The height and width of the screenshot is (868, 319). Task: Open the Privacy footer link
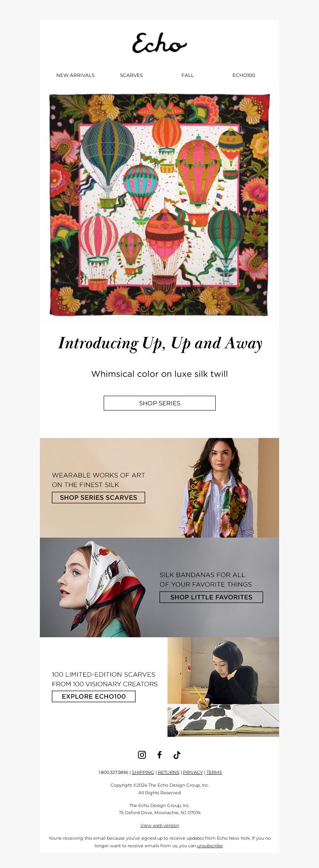[x=193, y=772]
